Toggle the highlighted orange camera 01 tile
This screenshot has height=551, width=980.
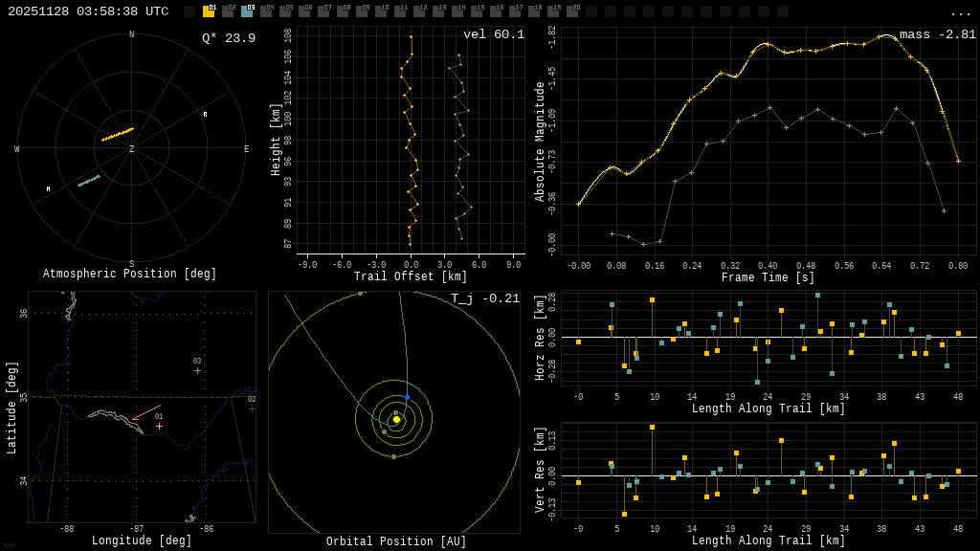coord(210,12)
